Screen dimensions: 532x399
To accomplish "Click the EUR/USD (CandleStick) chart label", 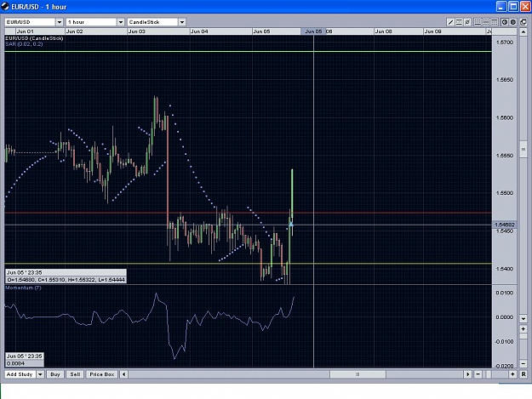I will pos(34,38).
